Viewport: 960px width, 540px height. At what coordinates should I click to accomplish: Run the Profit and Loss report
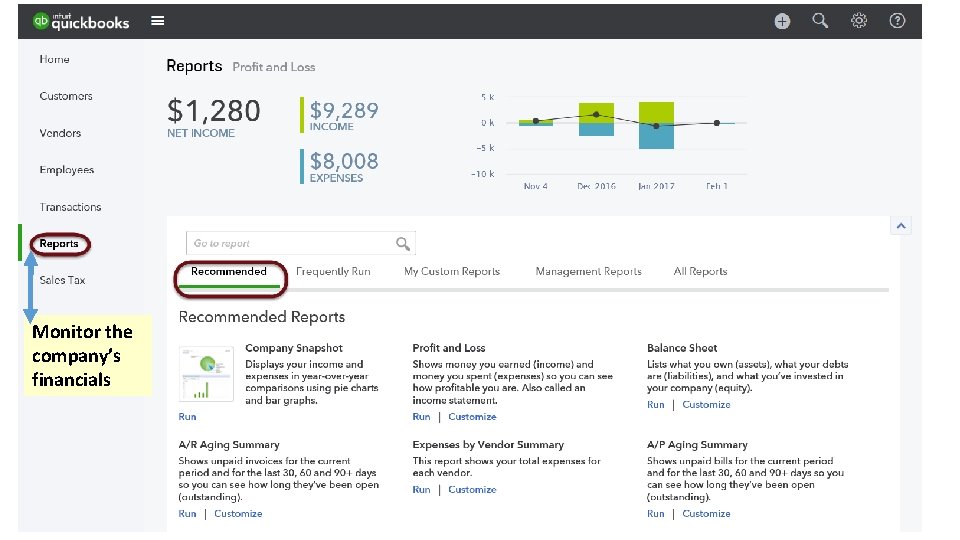pos(421,417)
